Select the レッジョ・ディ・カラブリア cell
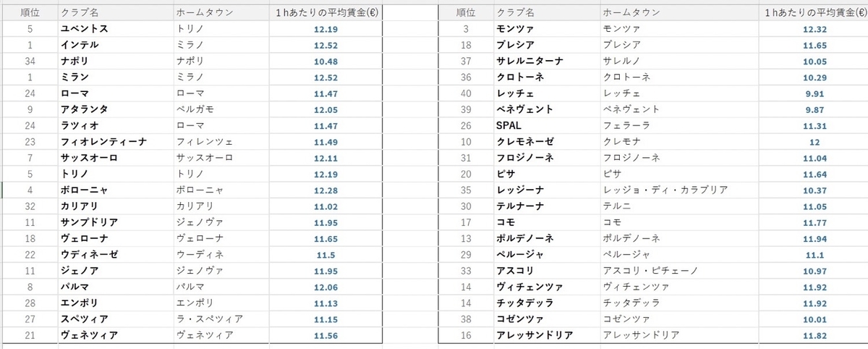The width and height of the screenshot is (868, 349). coord(664,190)
